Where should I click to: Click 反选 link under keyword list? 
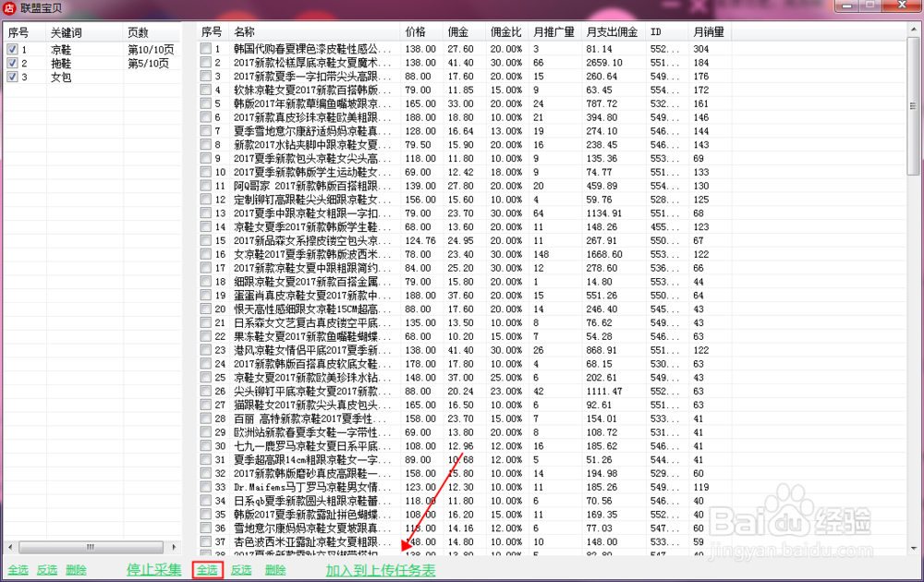pos(46,570)
